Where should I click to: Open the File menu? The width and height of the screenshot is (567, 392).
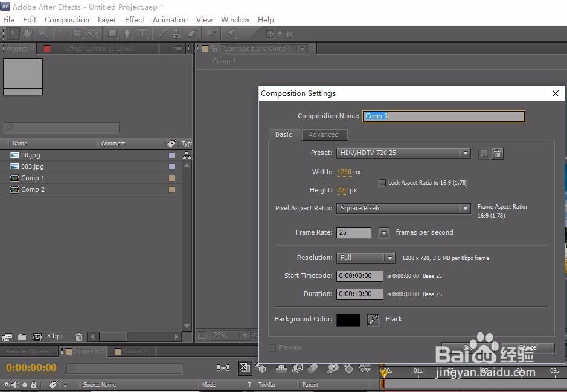8,19
